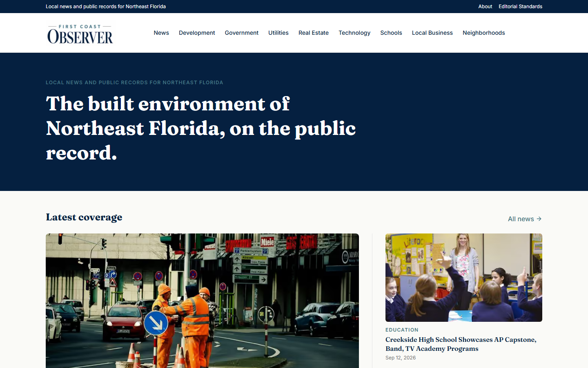Image resolution: width=588 pixels, height=368 pixels.
Task: Select Utilities in the navigation bar
Action: tap(278, 33)
